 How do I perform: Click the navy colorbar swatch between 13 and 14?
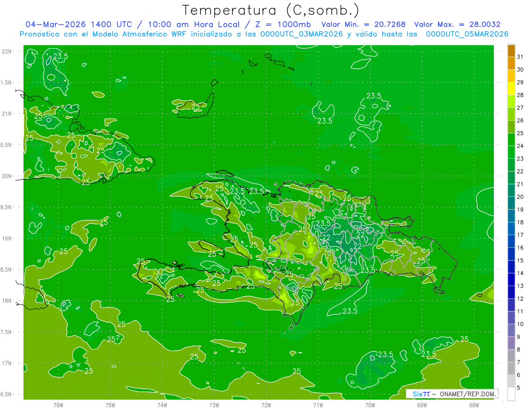(511, 280)
